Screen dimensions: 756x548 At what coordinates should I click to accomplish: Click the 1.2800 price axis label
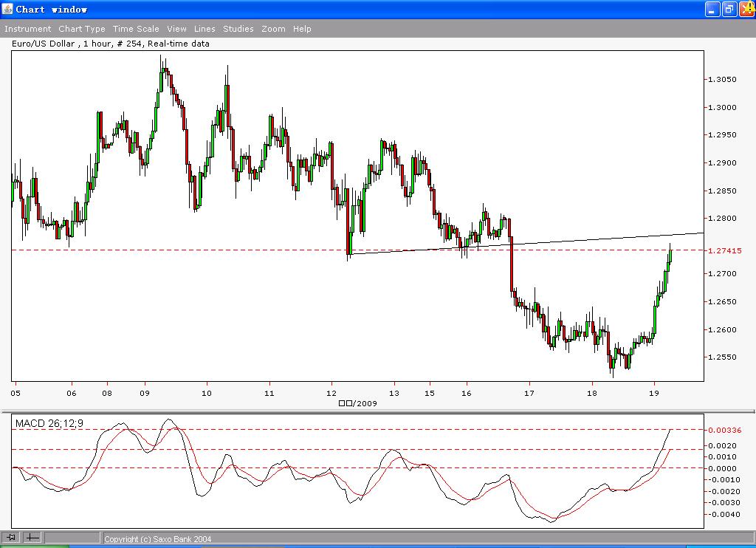click(722, 218)
